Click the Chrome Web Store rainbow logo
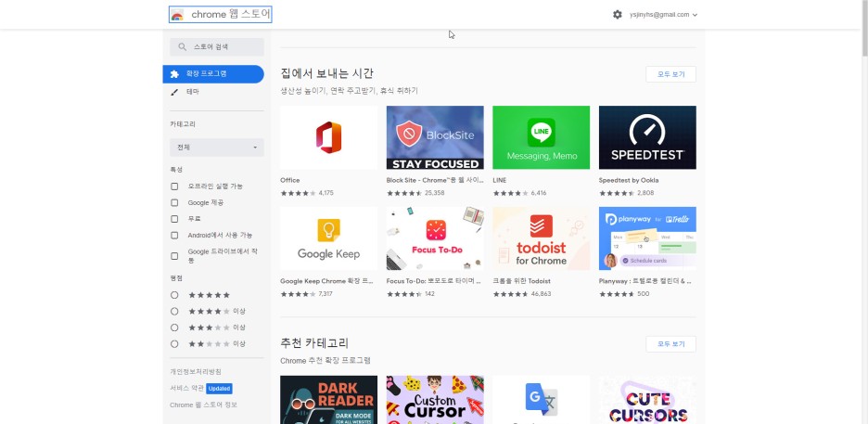The height and width of the screenshot is (424, 868). coord(177,15)
